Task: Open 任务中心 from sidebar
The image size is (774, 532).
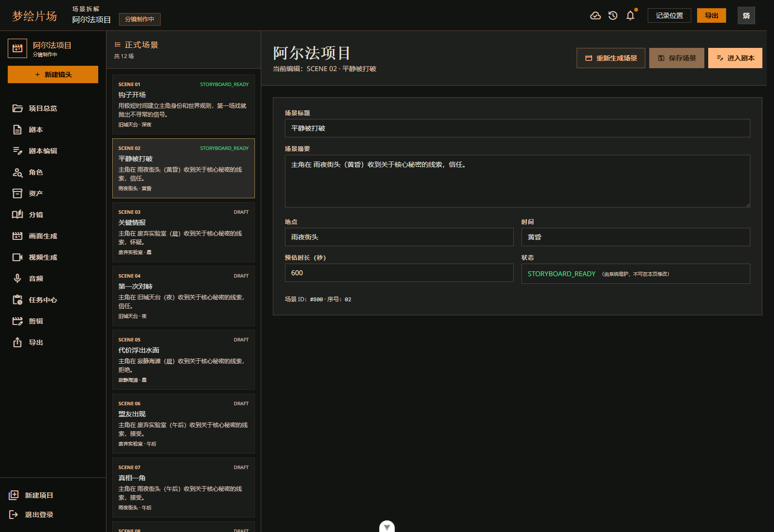Action: tap(53, 300)
